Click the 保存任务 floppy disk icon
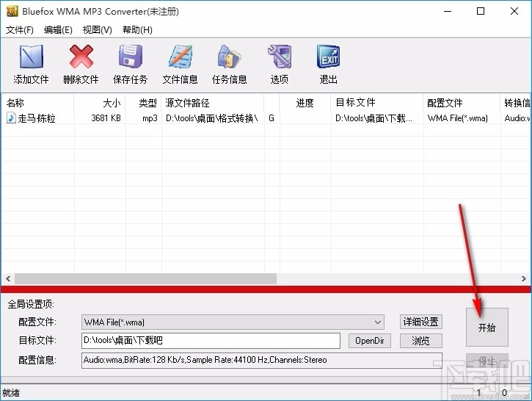 point(131,57)
